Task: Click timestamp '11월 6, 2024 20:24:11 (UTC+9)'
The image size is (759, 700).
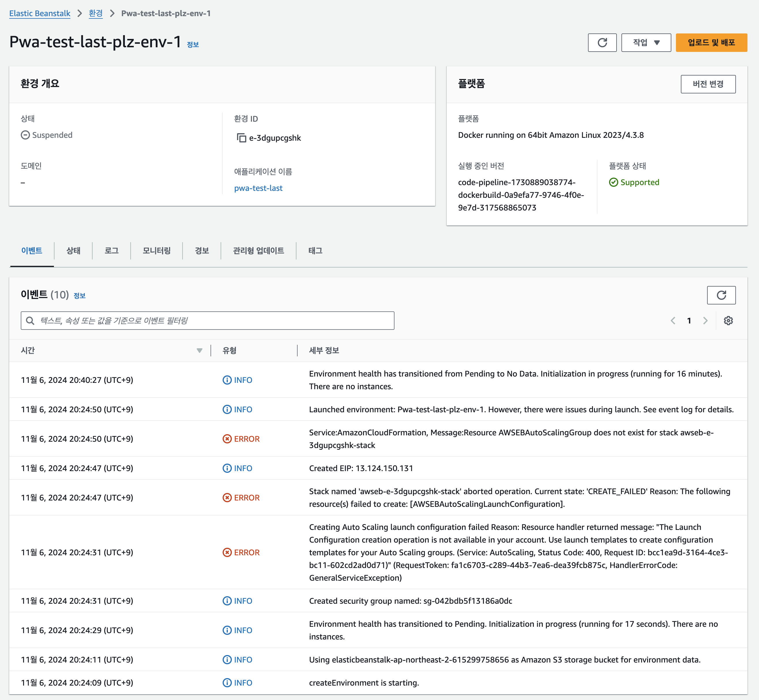Action: pos(77,659)
